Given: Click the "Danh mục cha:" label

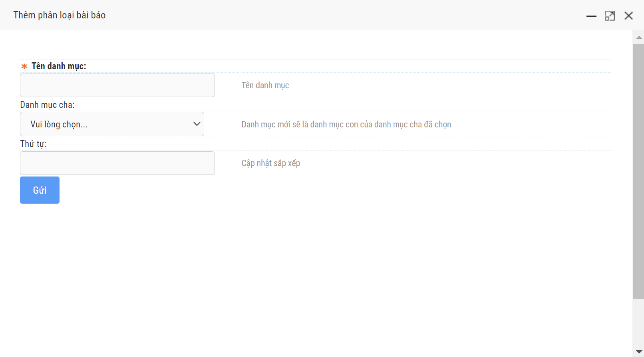Looking at the screenshot, I should 47,105.
